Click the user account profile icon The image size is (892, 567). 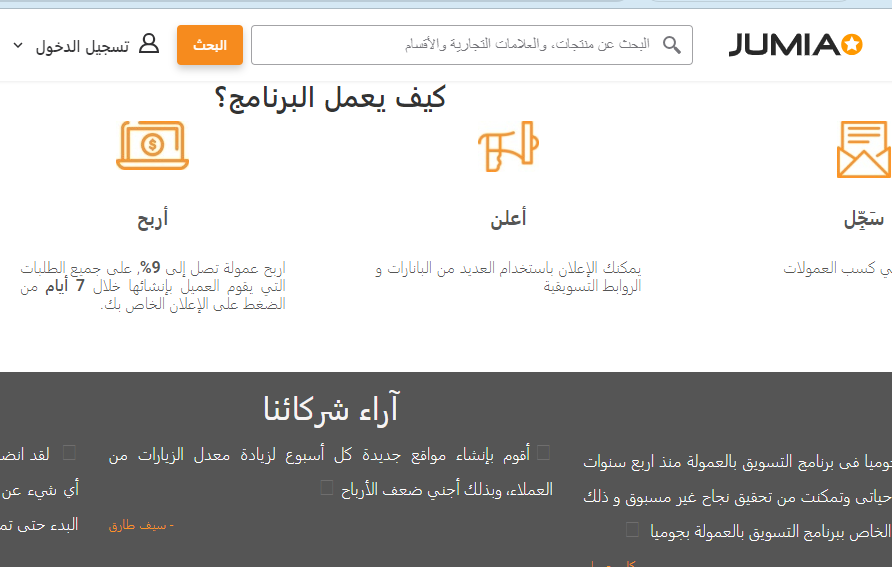pyautogui.click(x=149, y=45)
